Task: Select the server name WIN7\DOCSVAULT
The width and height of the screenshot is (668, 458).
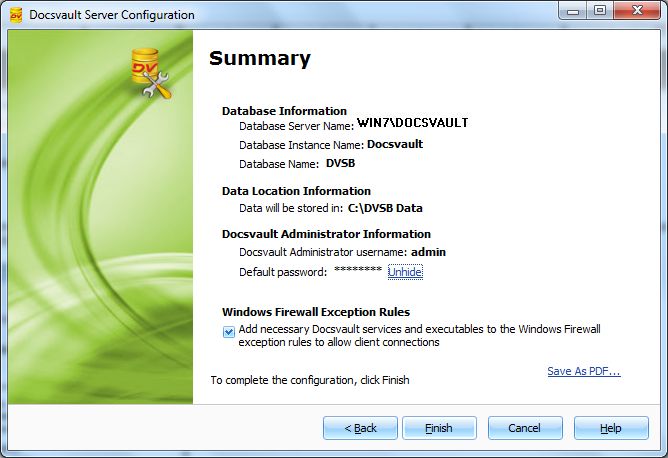Action: pyautogui.click(x=412, y=123)
